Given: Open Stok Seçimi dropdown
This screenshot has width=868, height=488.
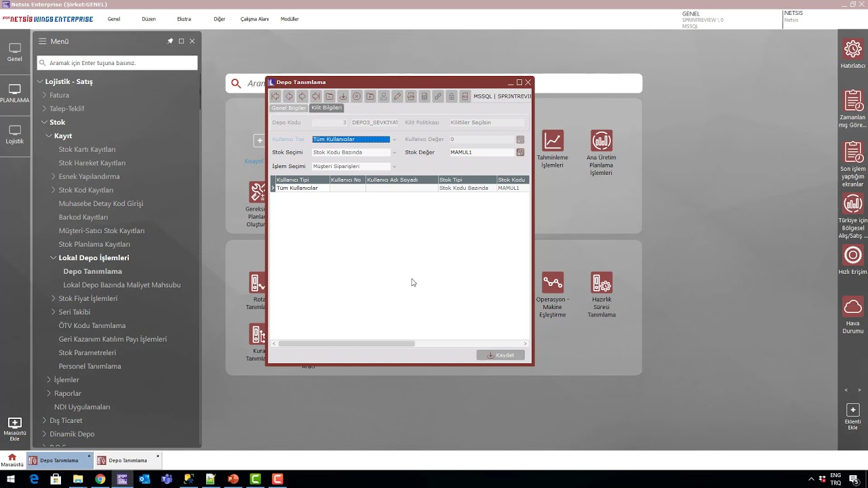Looking at the screenshot, I should point(394,152).
